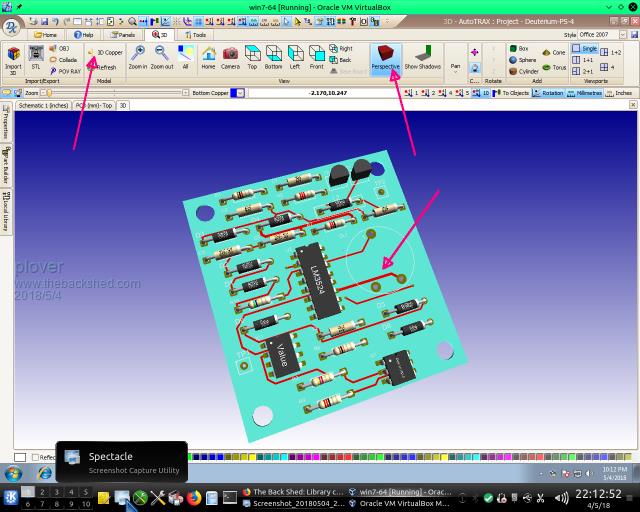
Task: Select the Single viewport layout
Action: 585,49
